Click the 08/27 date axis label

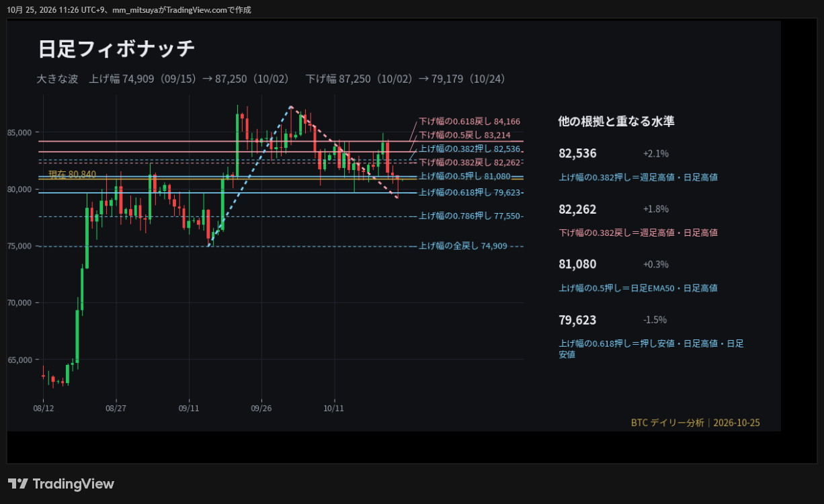point(116,408)
